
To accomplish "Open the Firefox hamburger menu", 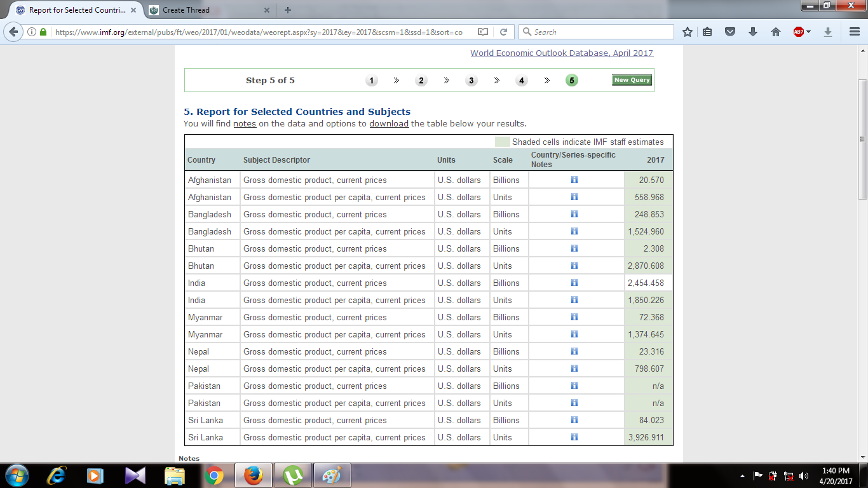I will tap(855, 32).
